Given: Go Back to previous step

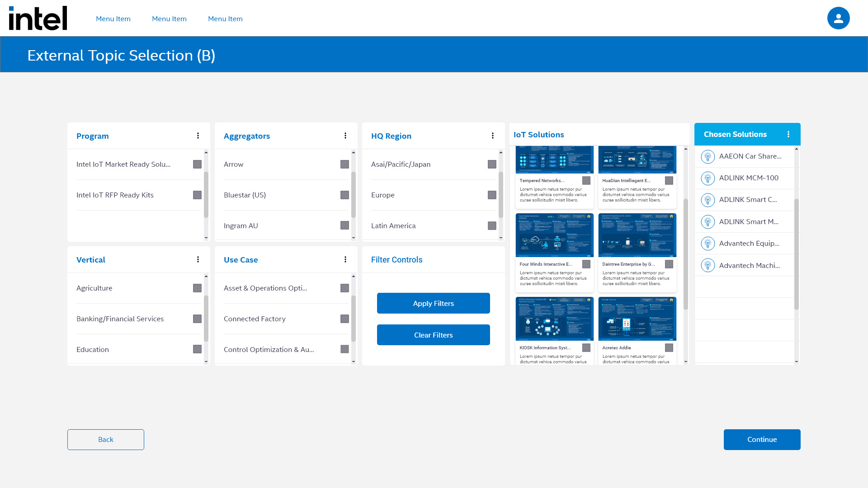Looking at the screenshot, I should 106,439.
